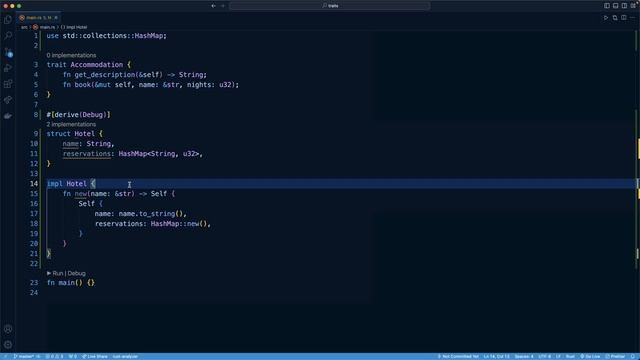Click 'Accommodation' in trait declaration
The width and height of the screenshot is (640, 360).
[x=96, y=65]
